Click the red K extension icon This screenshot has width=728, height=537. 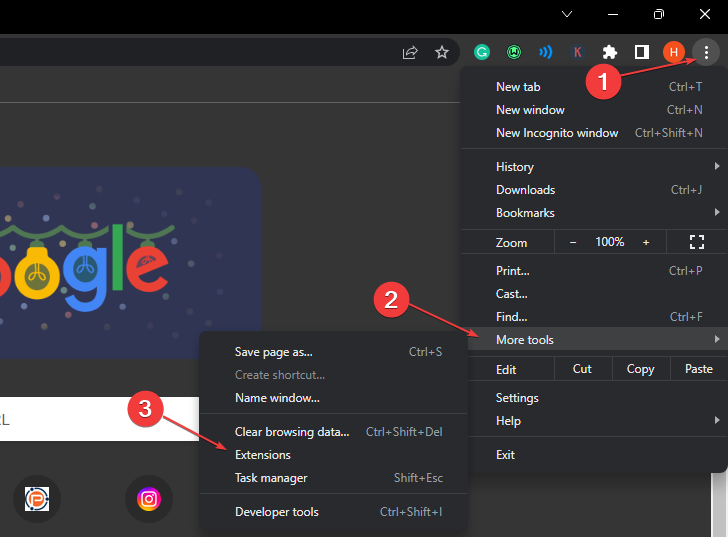[x=578, y=52]
